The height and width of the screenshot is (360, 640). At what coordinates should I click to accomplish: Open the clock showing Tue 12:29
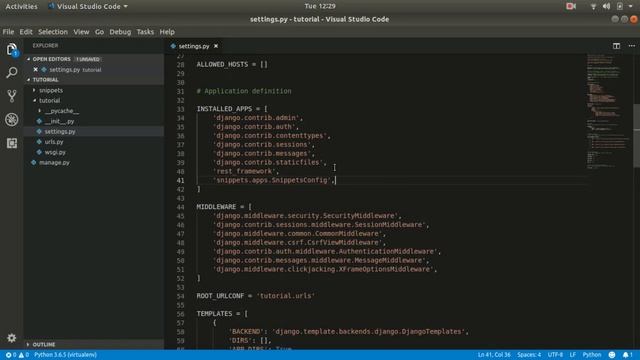click(x=320, y=6)
